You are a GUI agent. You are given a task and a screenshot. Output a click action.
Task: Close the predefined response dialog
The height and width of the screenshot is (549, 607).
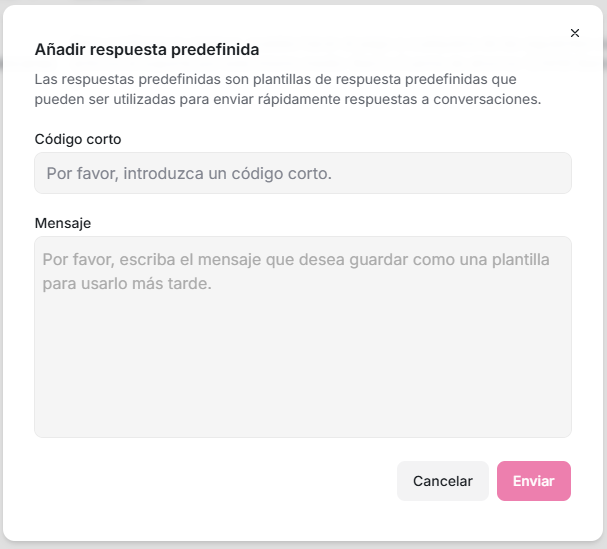coord(575,33)
